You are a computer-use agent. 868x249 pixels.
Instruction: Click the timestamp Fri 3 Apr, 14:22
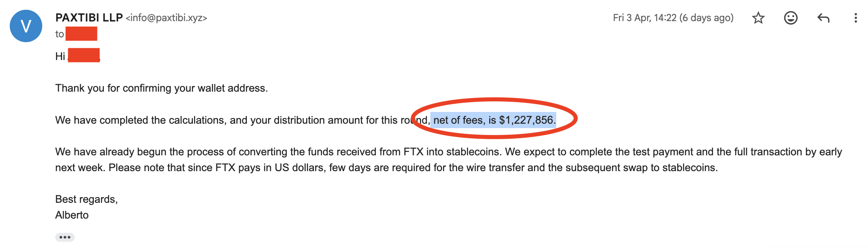tap(645, 18)
